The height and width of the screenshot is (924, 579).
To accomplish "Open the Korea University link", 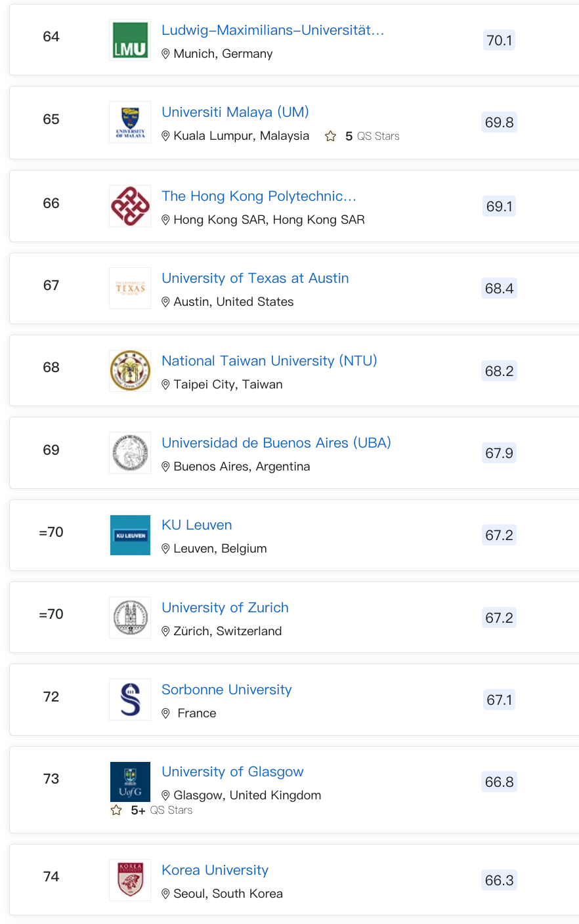I will point(215,870).
